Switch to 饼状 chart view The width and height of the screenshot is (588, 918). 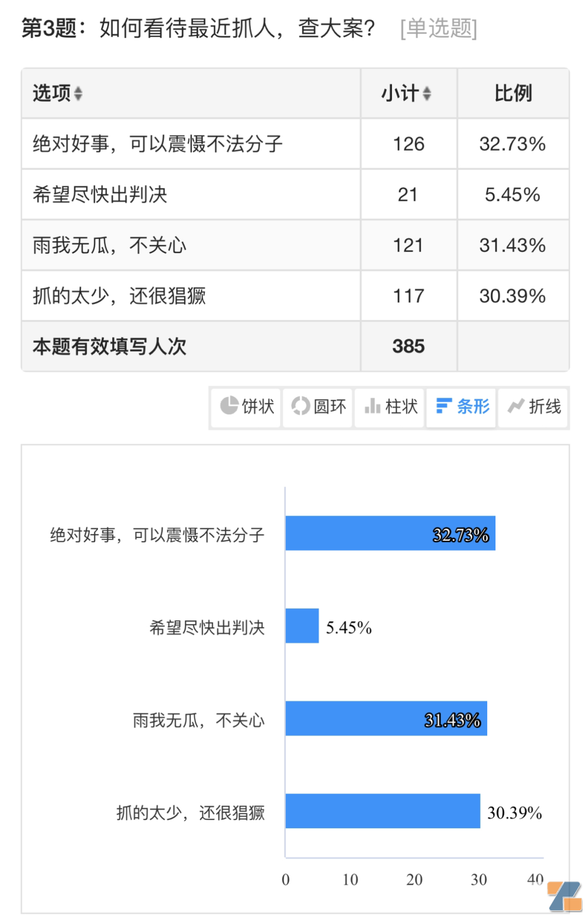point(258,406)
